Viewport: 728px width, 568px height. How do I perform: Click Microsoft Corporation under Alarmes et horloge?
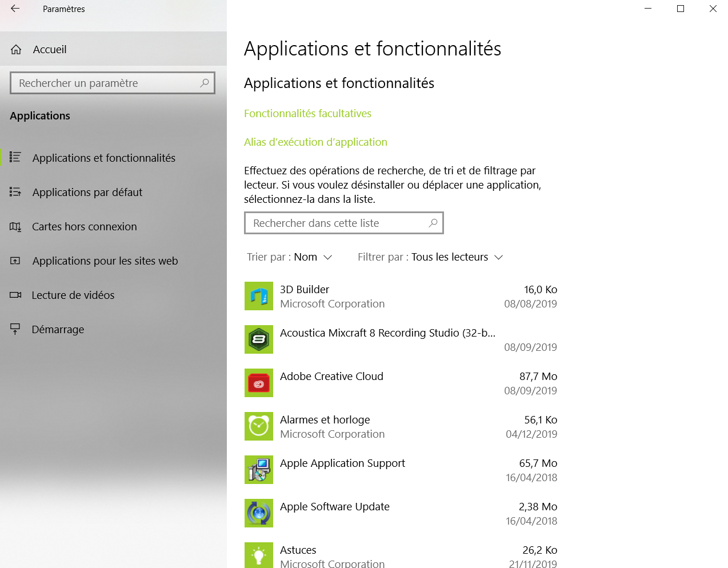(332, 434)
